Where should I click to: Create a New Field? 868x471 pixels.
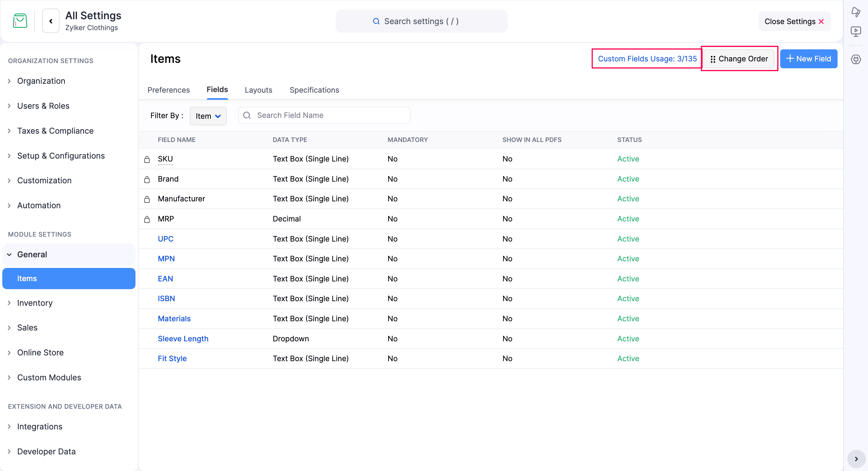click(x=808, y=59)
